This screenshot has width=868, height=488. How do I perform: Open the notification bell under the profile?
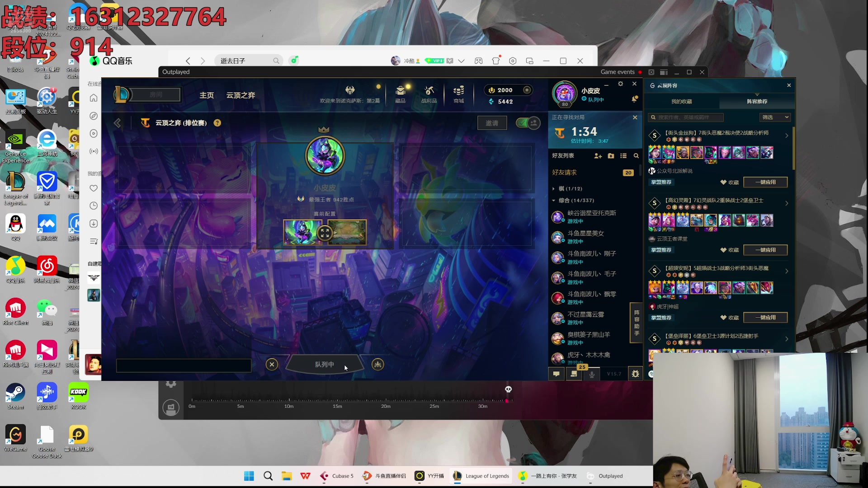(x=635, y=99)
